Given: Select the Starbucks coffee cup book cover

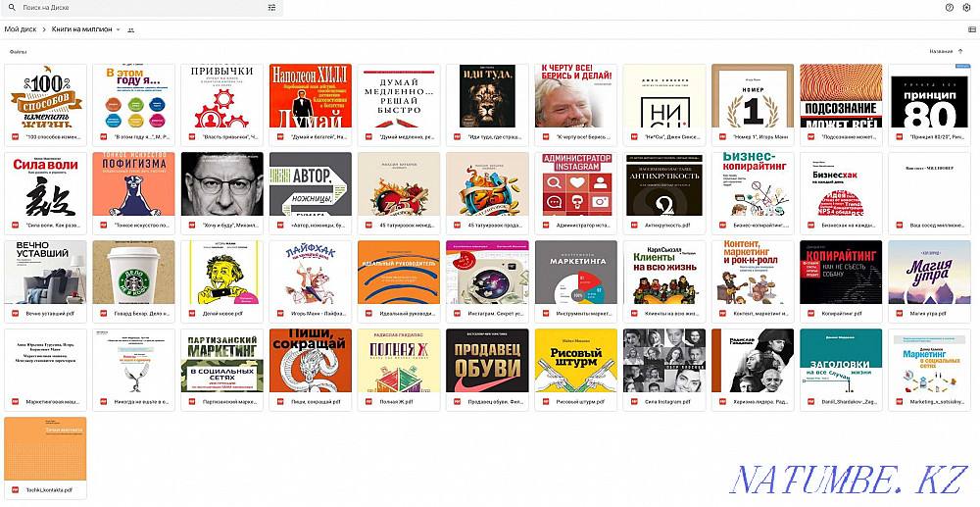Looking at the screenshot, I should [x=133, y=273].
